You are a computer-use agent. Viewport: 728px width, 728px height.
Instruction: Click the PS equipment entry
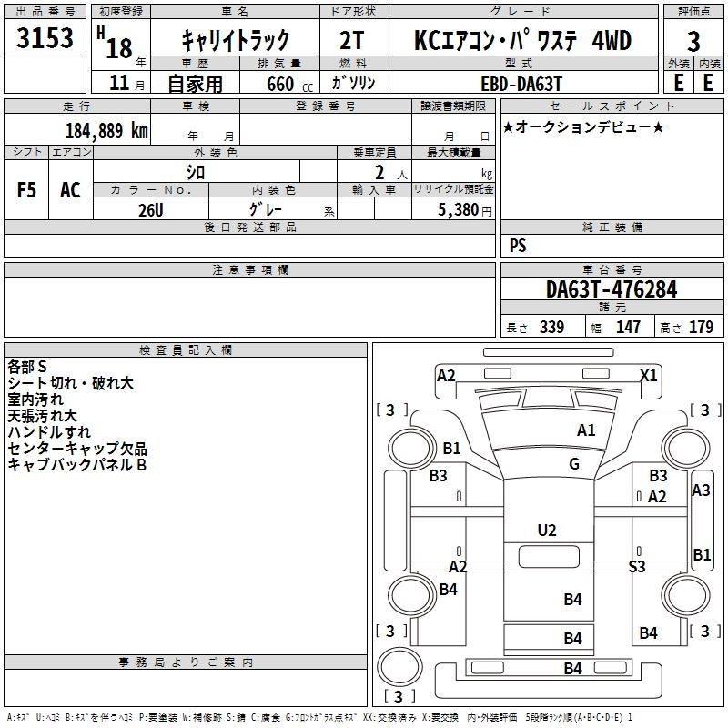518,245
